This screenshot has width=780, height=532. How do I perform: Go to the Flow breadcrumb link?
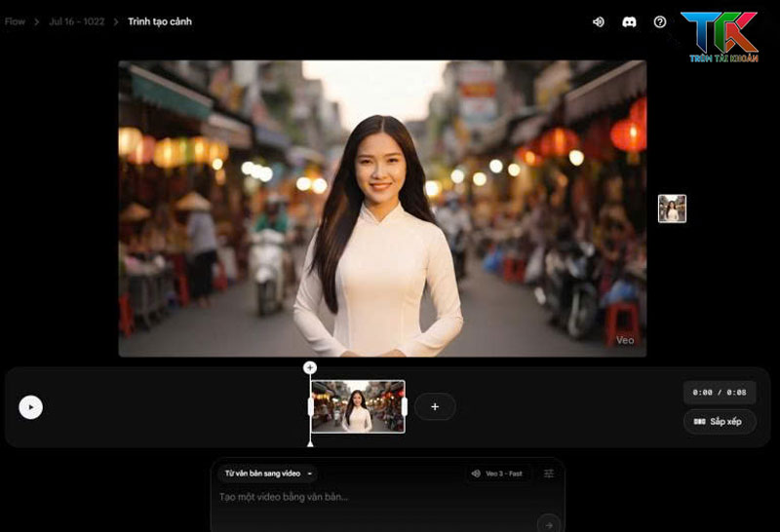(15, 21)
